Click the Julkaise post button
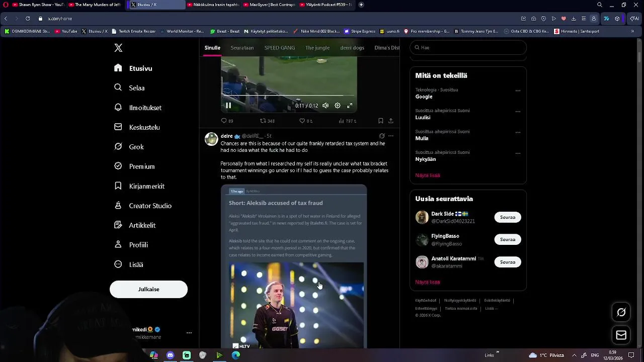 [x=148, y=289]
